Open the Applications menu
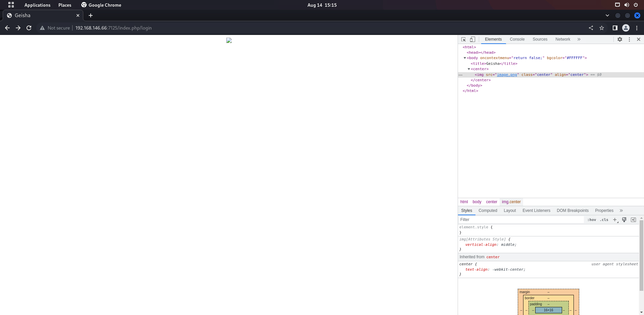This screenshot has height=315, width=644. coord(37,5)
